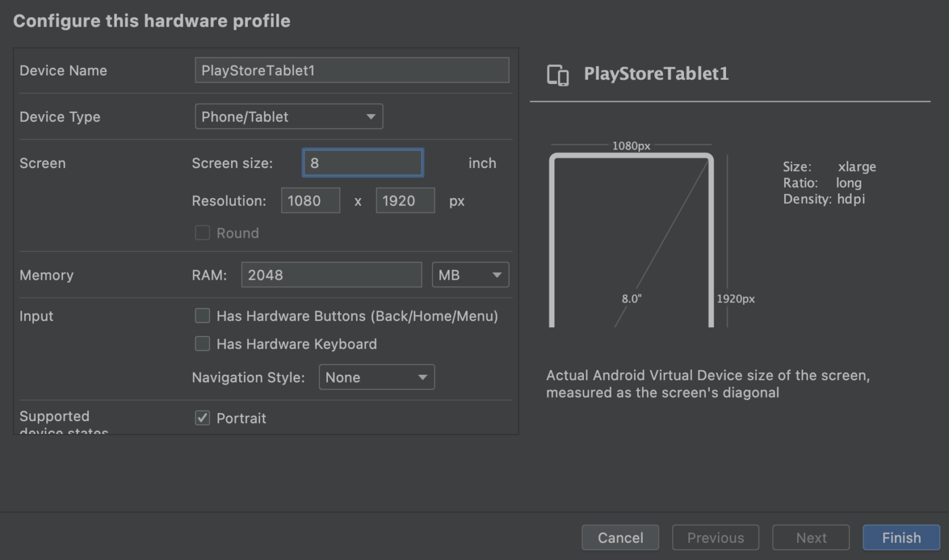Viewport: 949px width, 560px height.
Task: Click the device screen diagonal preview
Action: pos(631,241)
